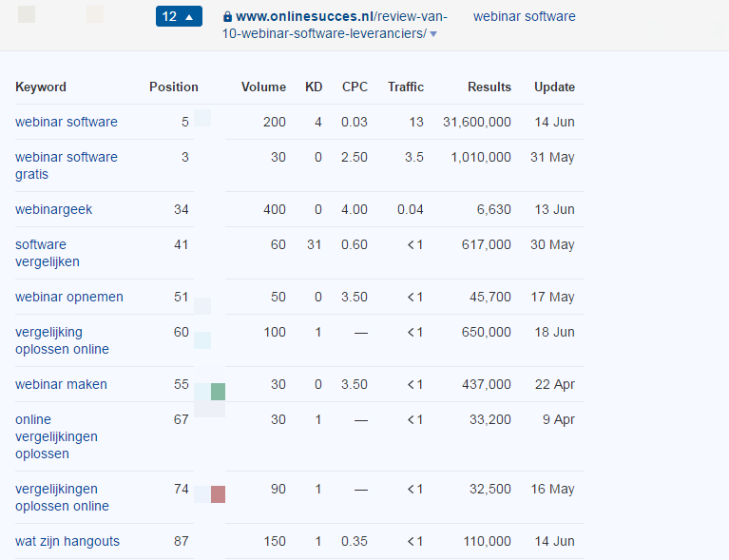Click the 31,600,000 results value
729x560 pixels.
click(x=477, y=122)
